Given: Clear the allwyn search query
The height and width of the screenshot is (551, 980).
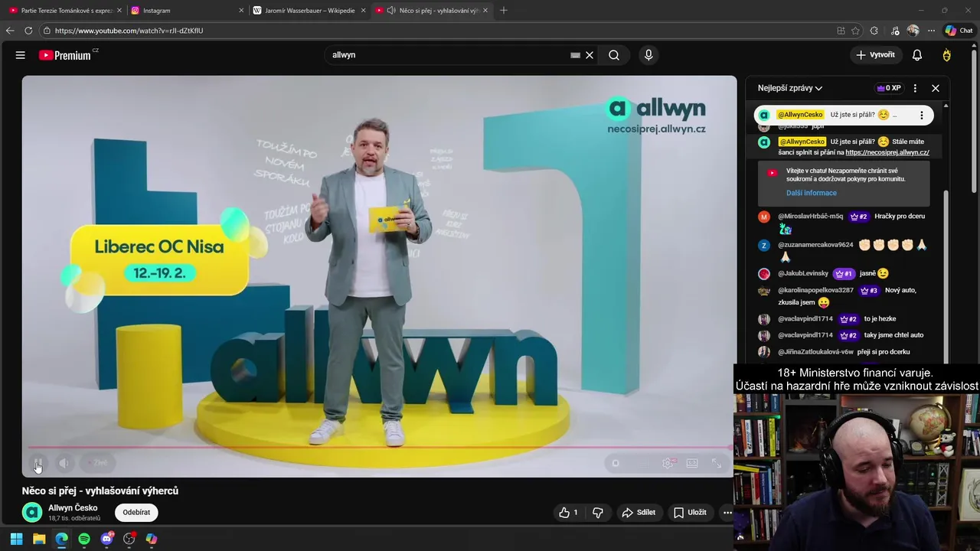Looking at the screenshot, I should tap(590, 55).
